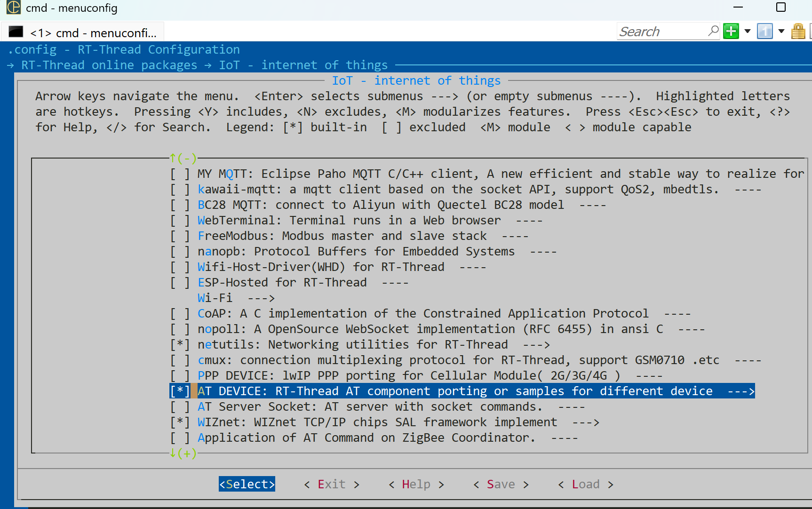The image size is (812, 509).
Task: Click the 'PPP DEVICE: lwIP PPP porting' row
Action: click(x=416, y=376)
